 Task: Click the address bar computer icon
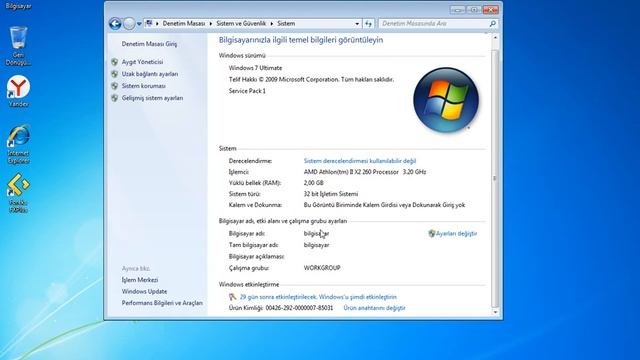[x=149, y=23]
